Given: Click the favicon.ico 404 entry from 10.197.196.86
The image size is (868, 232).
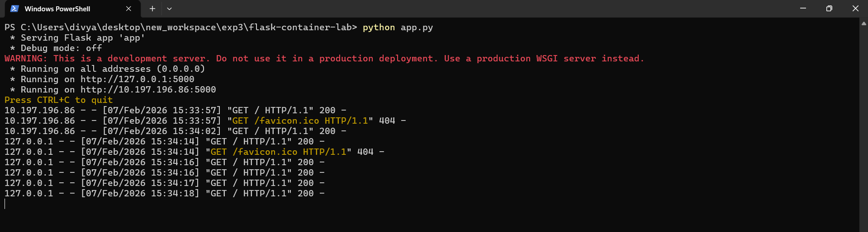Looking at the screenshot, I should coord(300,121).
